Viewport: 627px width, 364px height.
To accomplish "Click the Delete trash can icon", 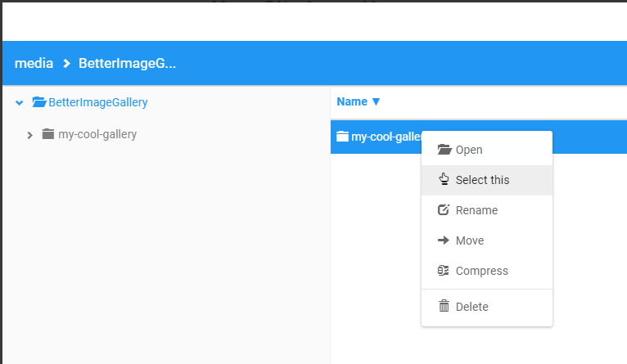I will tap(444, 307).
